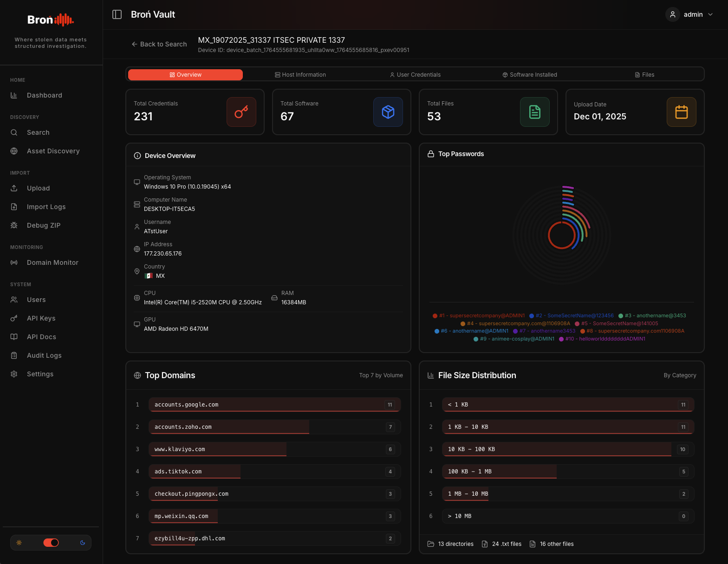
Task: Click the IP Address globe icon
Action: [x=137, y=249]
